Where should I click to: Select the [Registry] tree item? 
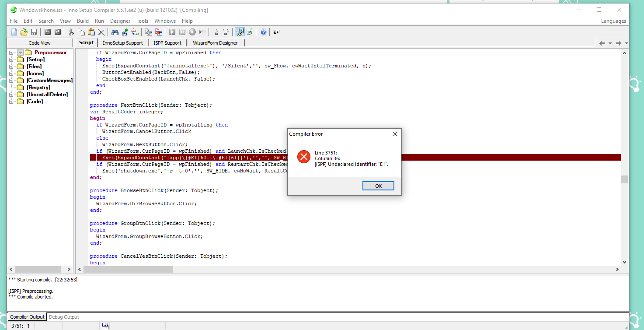(x=38, y=88)
